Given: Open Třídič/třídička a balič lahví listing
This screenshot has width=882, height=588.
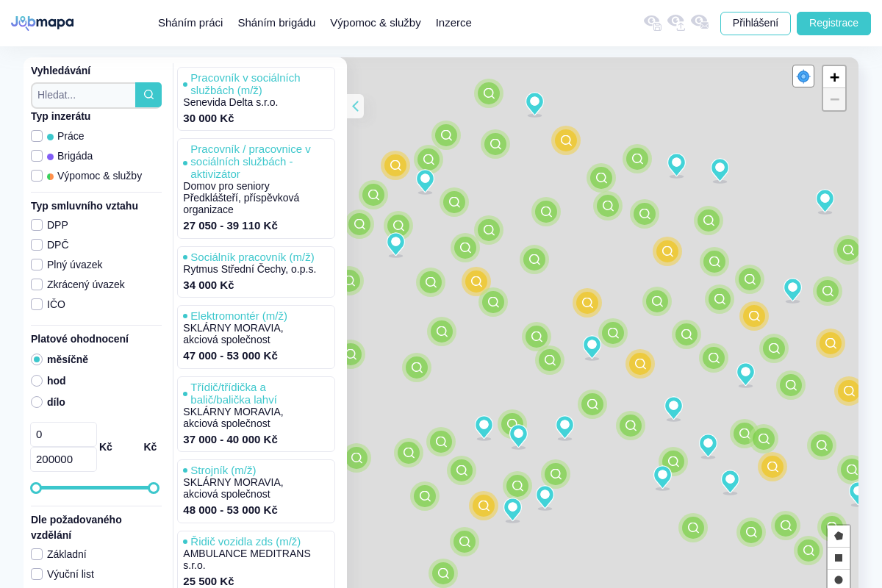Looking at the screenshot, I should coord(234,393).
